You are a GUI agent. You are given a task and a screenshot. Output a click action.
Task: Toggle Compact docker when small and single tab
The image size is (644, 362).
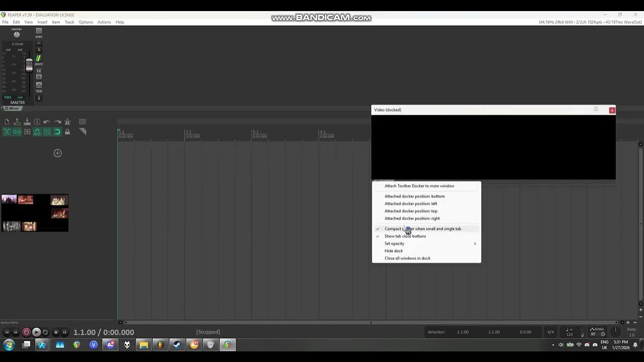pyautogui.click(x=423, y=229)
